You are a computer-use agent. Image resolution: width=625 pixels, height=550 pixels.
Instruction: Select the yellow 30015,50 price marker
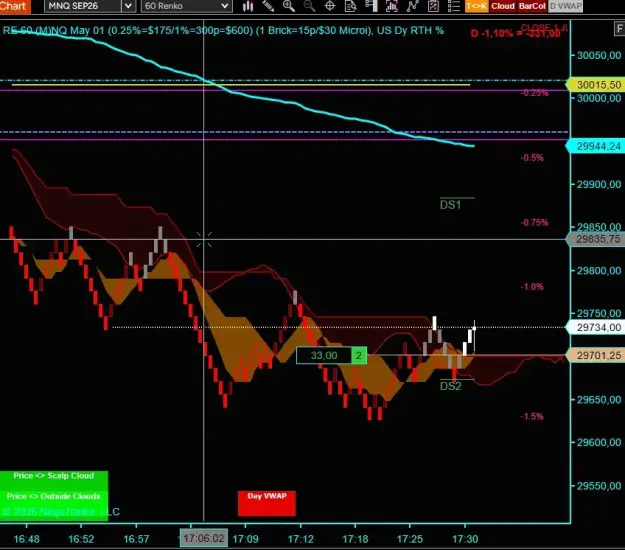596,84
